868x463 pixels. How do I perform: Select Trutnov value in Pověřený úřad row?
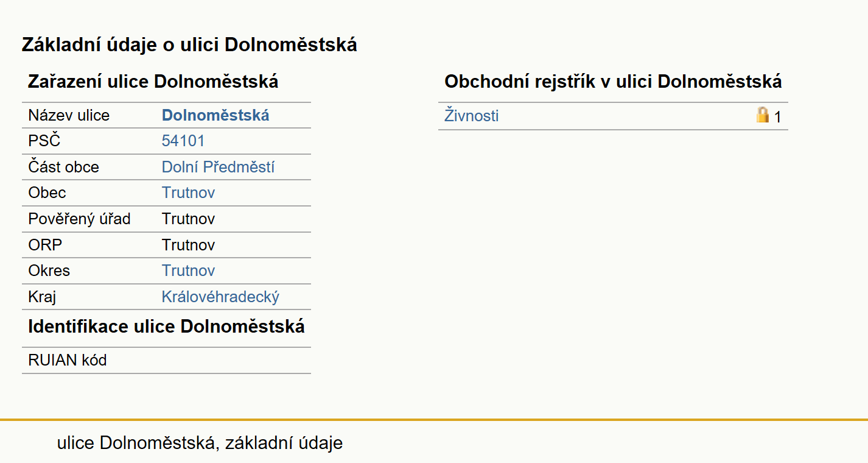tap(188, 219)
